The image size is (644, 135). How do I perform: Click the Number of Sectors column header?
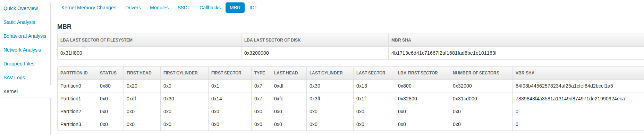476,73
